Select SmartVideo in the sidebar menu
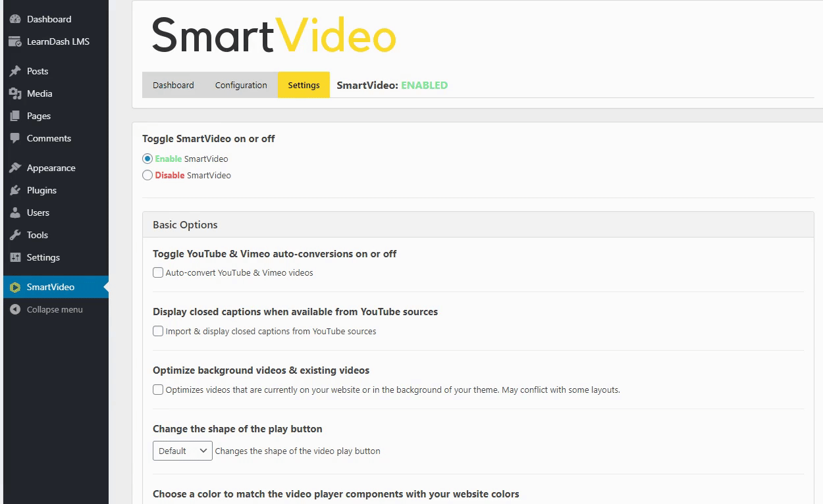Image resolution: width=823 pixels, height=504 pixels. (56, 287)
